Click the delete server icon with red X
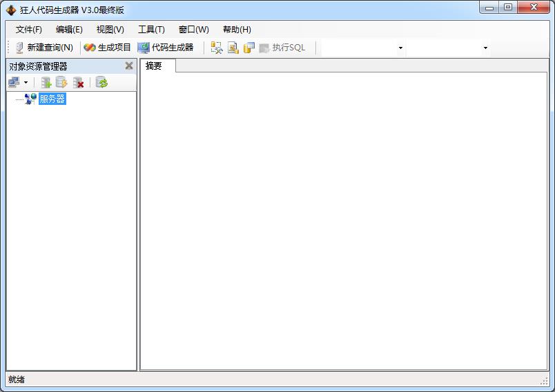This screenshot has width=555, height=392. click(79, 83)
